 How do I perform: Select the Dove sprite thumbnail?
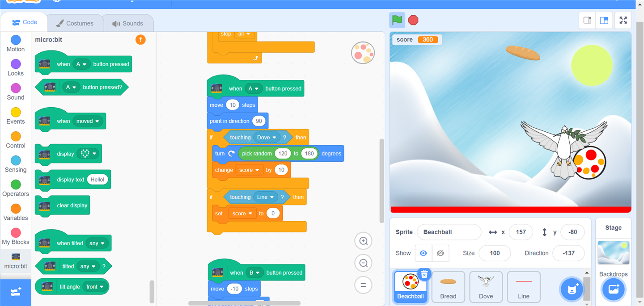486,286
